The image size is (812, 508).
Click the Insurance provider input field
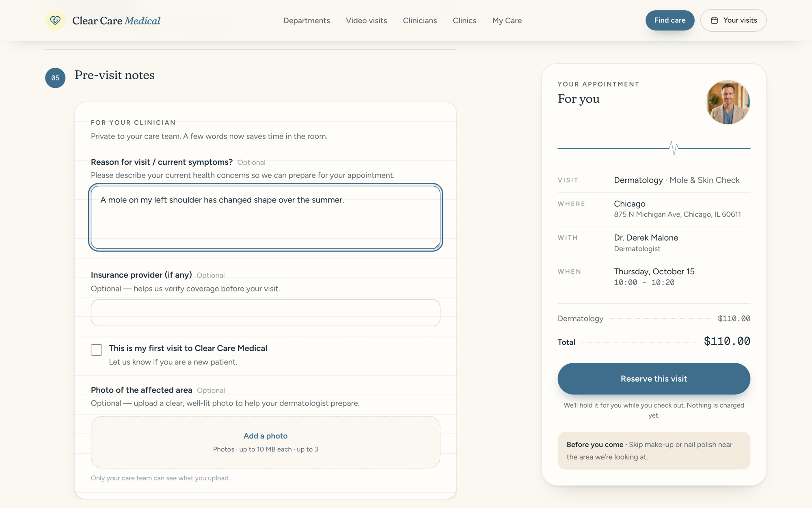(266, 313)
